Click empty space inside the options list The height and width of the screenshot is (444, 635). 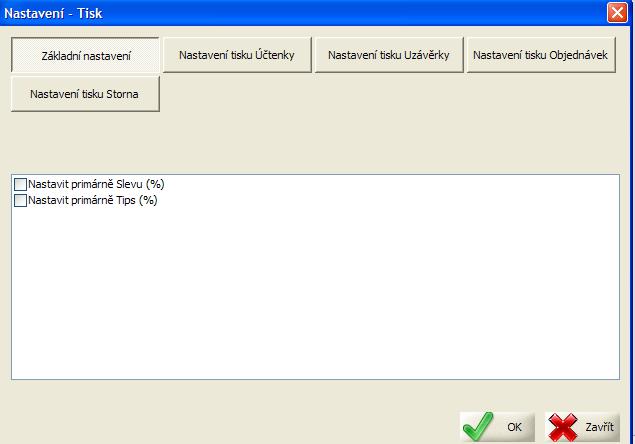320,300
